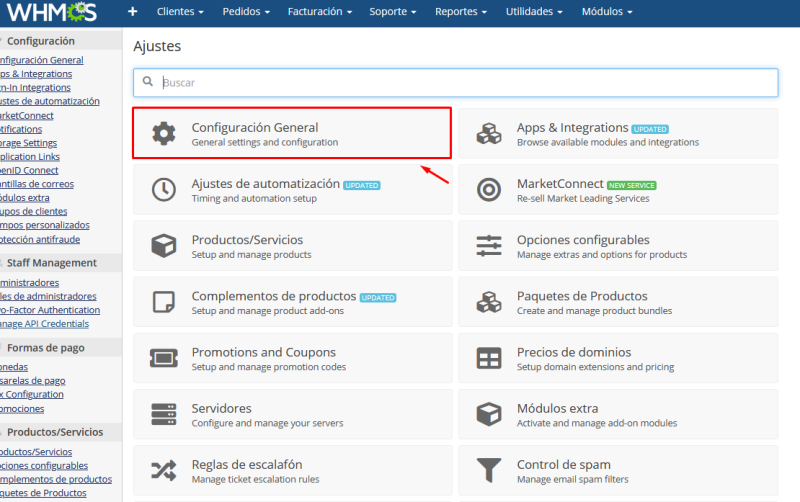This screenshot has width=800, height=502.
Task: Click sidebar link Two-Factor Authentication
Action: coord(50,311)
